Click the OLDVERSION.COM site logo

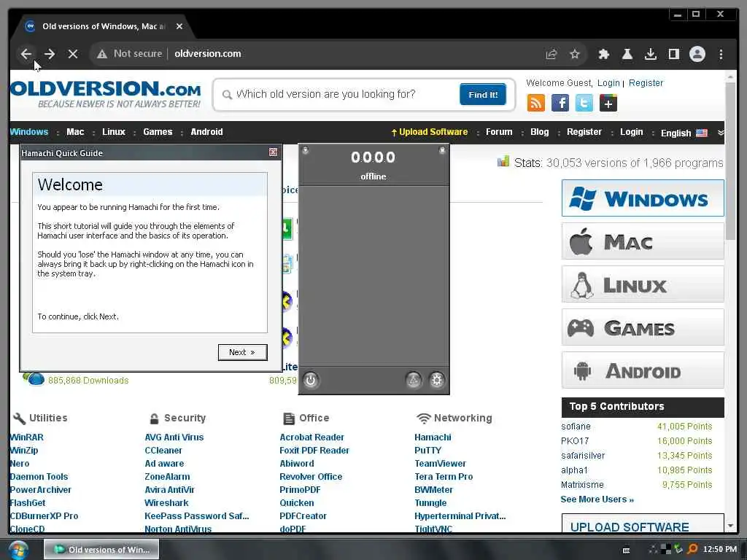tap(105, 94)
